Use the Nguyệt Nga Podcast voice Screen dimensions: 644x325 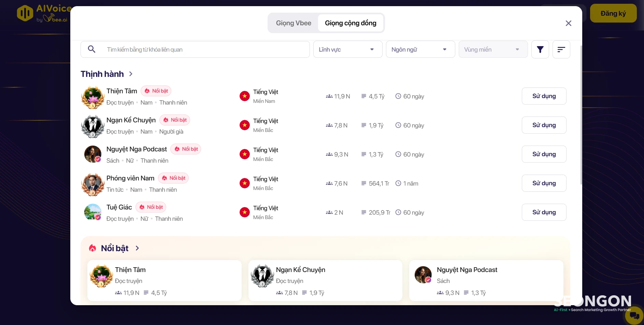click(x=544, y=154)
